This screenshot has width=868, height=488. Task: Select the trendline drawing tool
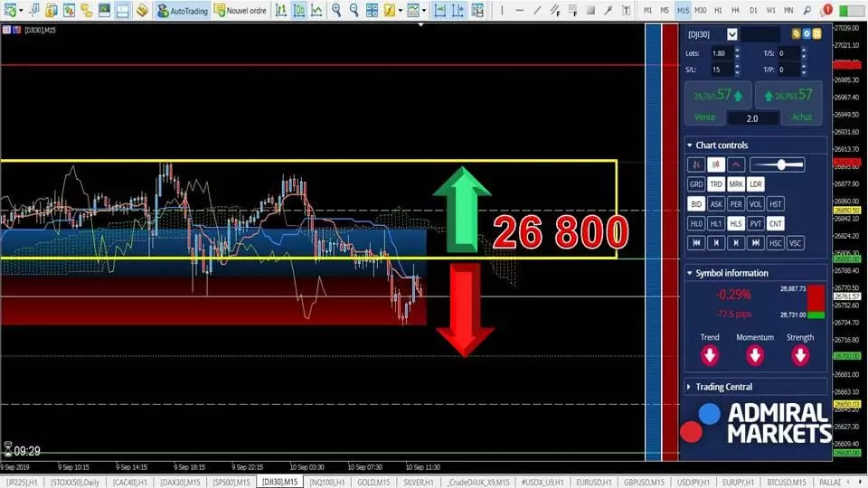pyautogui.click(x=537, y=10)
